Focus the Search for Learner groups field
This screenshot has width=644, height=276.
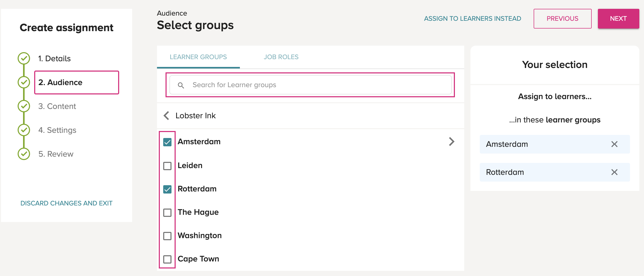coord(310,85)
